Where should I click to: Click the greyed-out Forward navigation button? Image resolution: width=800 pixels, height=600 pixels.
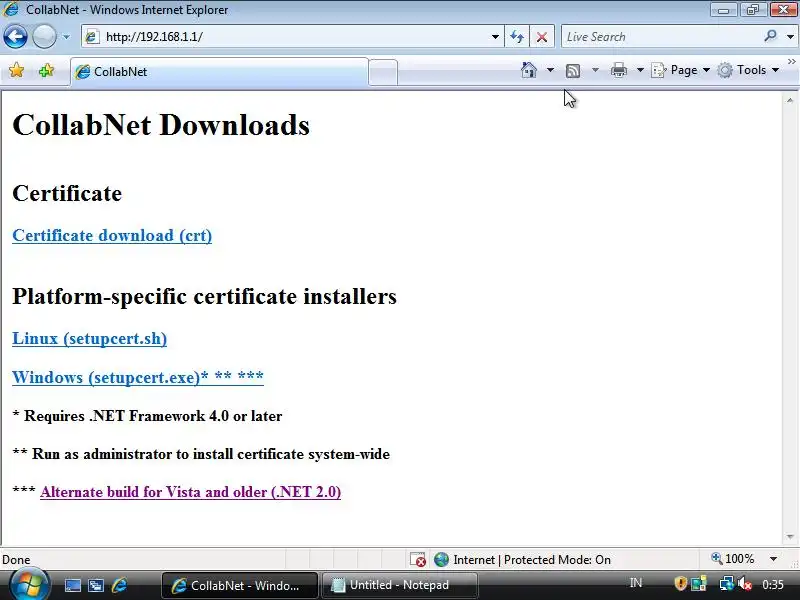click(44, 37)
